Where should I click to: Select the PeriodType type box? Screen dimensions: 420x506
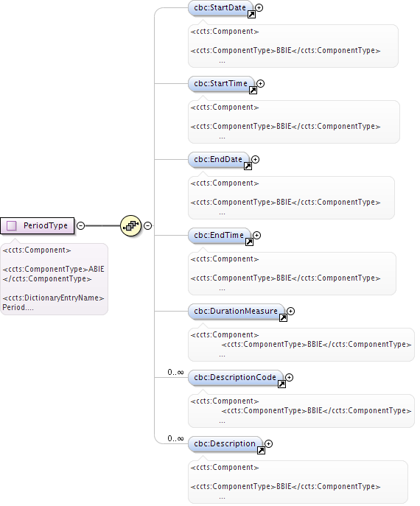click(x=37, y=225)
